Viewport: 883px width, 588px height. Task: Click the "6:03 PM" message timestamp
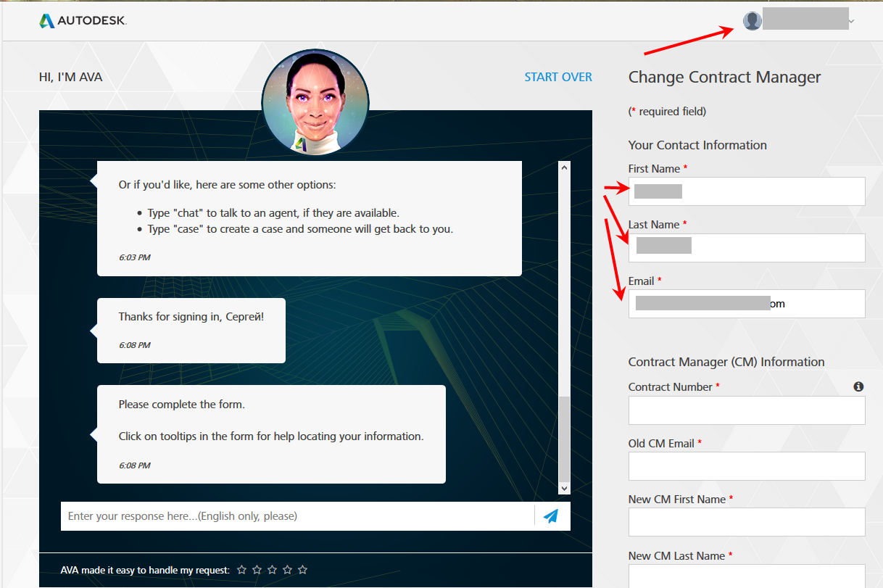[x=135, y=257]
